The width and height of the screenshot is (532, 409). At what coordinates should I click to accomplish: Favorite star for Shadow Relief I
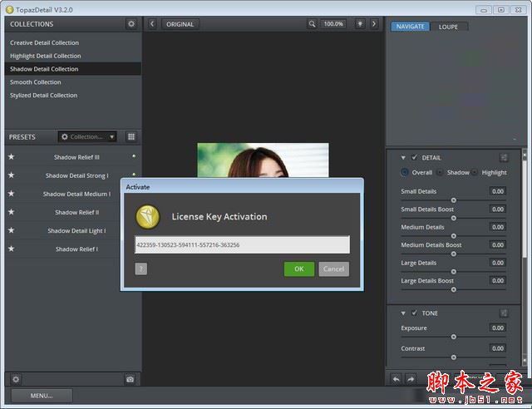coord(11,249)
